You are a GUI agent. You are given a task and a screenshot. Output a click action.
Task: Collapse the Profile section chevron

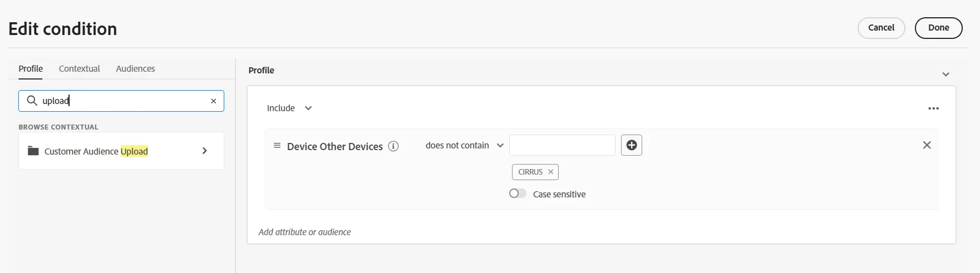click(945, 74)
